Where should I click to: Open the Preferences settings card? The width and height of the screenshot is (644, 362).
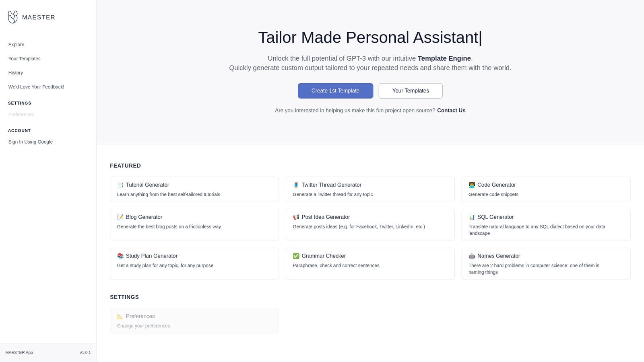click(194, 321)
